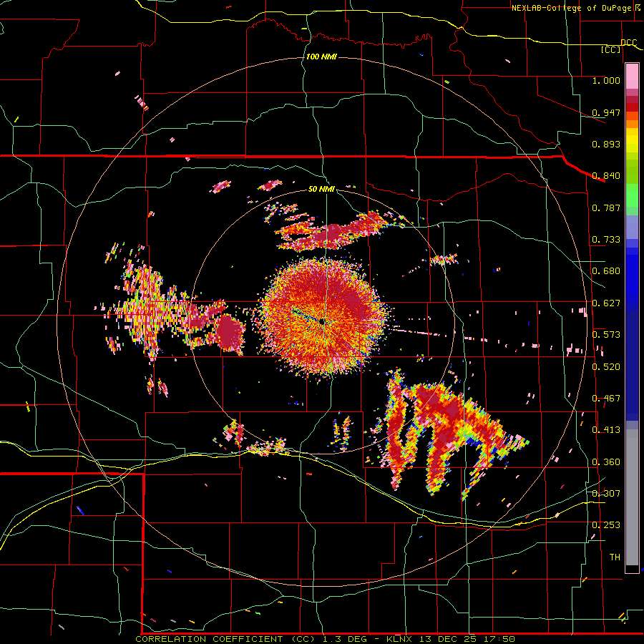
Task: Click the 0.787 color scale label
Action: tap(606, 208)
